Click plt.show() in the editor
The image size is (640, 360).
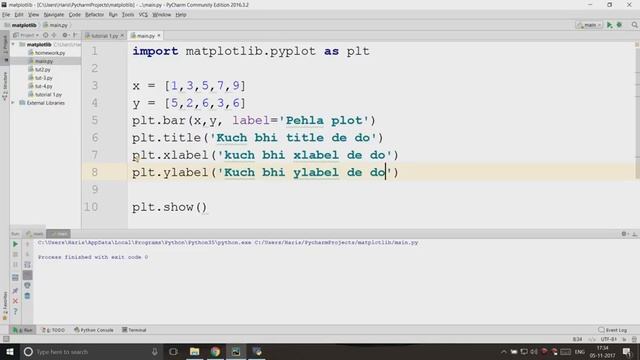click(169, 207)
